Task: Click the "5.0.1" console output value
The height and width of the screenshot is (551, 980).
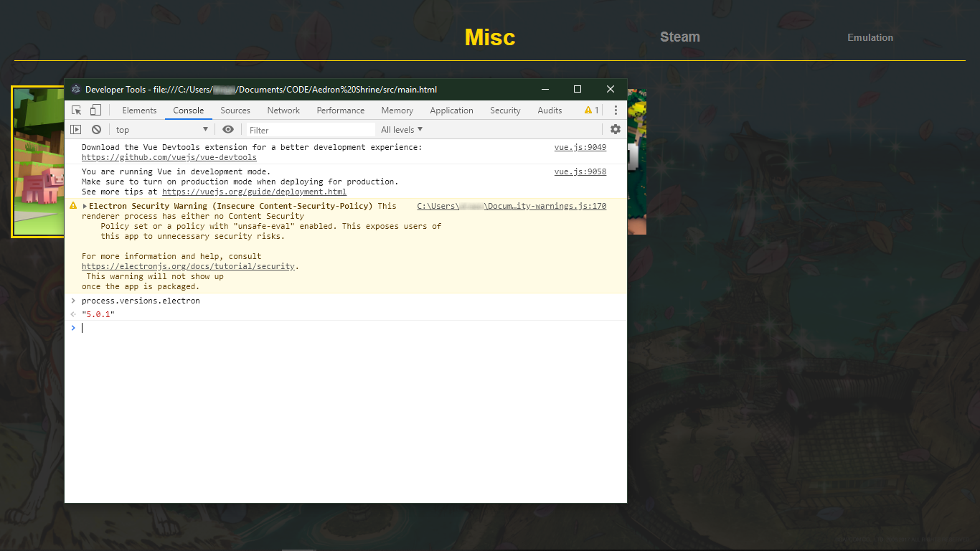Action: pos(98,314)
